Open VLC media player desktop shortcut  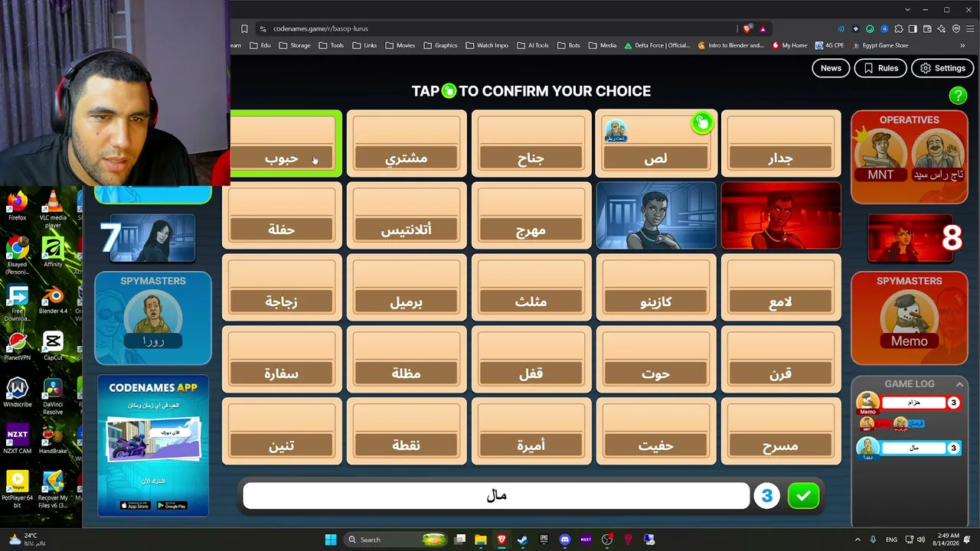(x=53, y=208)
